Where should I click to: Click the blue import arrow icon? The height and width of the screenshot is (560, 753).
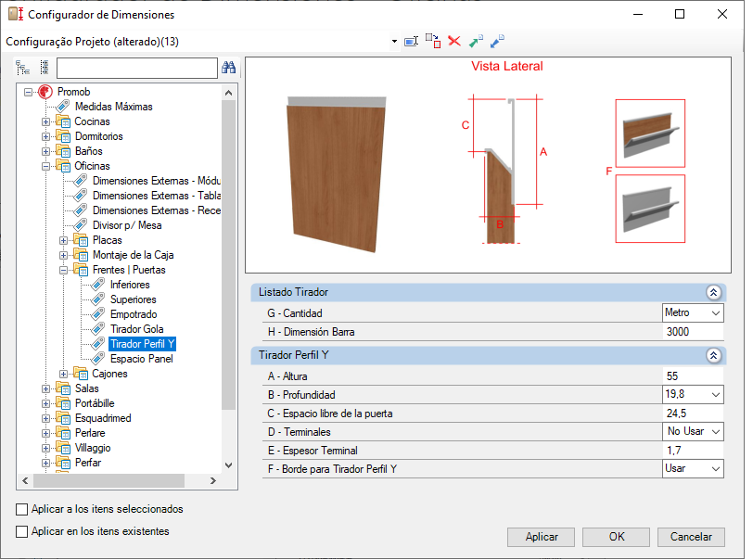497,42
